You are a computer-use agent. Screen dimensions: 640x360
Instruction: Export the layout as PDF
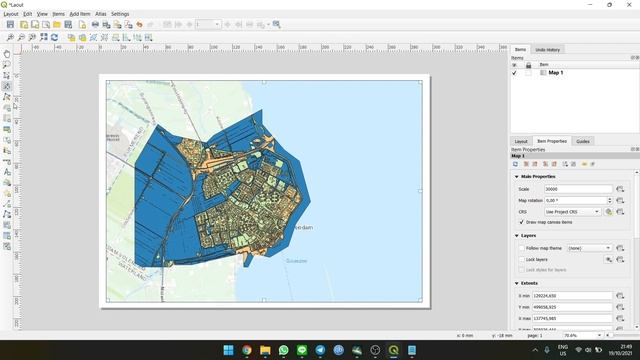click(128, 24)
